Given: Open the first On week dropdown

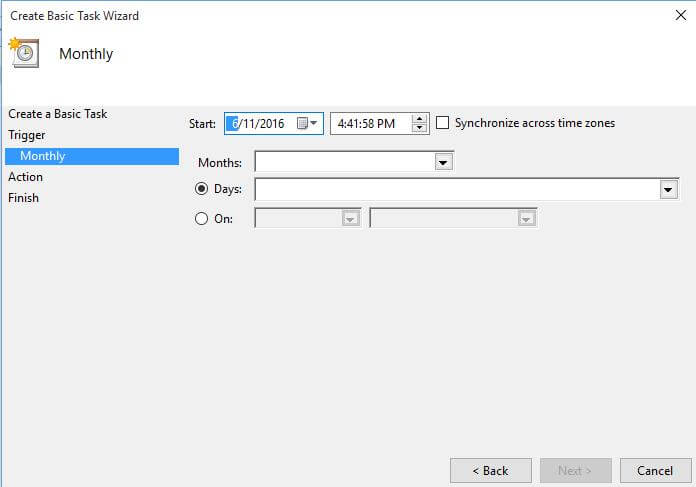Looking at the screenshot, I should click(350, 218).
